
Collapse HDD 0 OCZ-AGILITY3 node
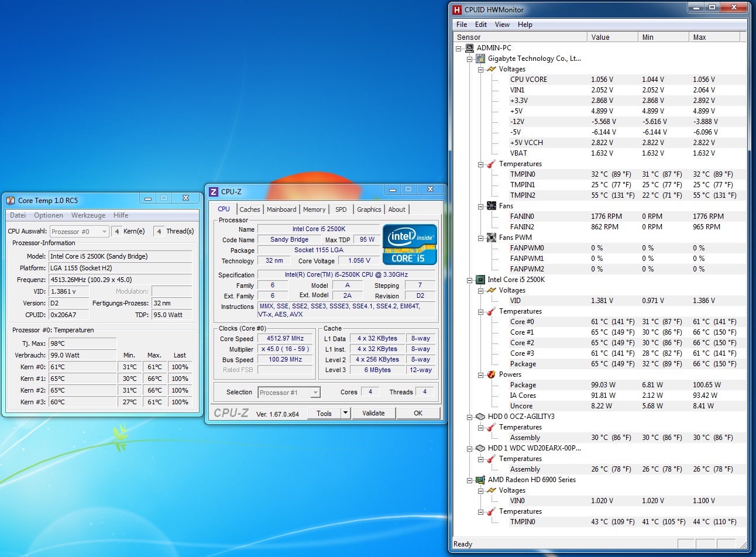pyautogui.click(x=469, y=417)
